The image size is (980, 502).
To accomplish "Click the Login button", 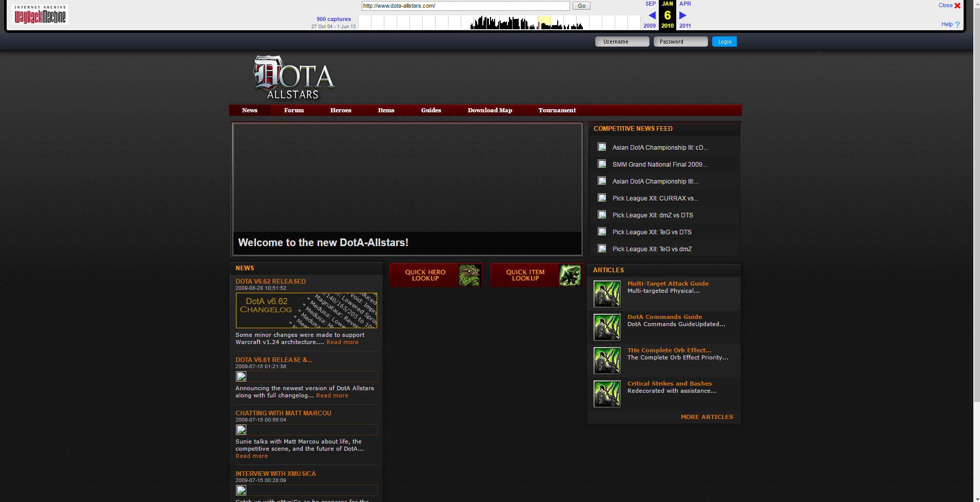I will (724, 42).
